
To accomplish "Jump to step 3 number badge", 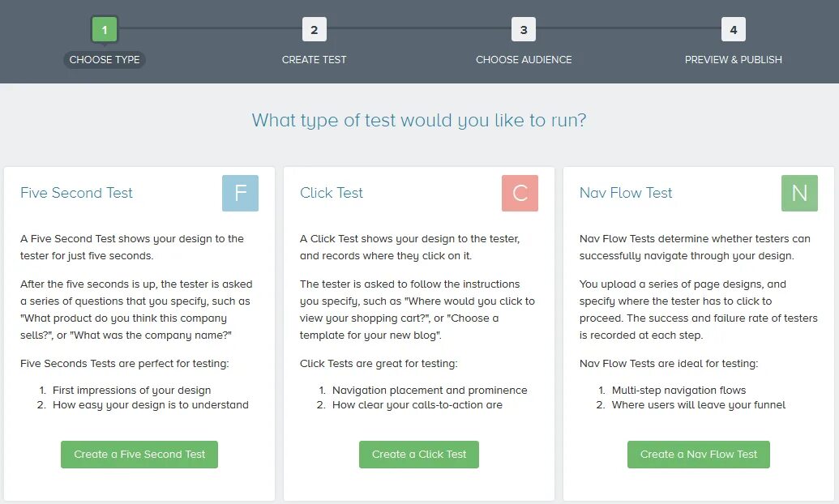I will click(x=524, y=30).
